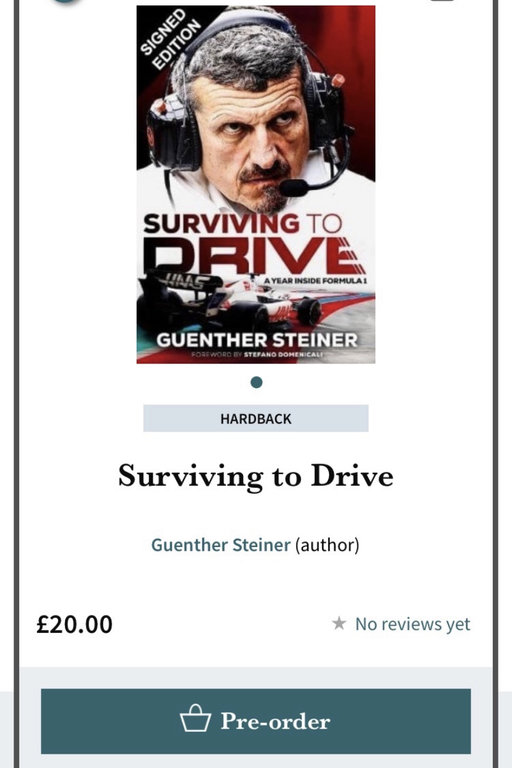
Task: Tap GUENTHER STEINER name on book cover
Action: [x=257, y=340]
